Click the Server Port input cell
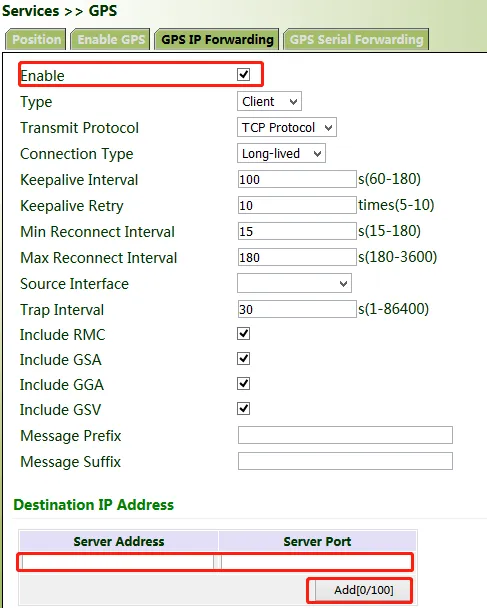487x608 pixels. click(316, 562)
